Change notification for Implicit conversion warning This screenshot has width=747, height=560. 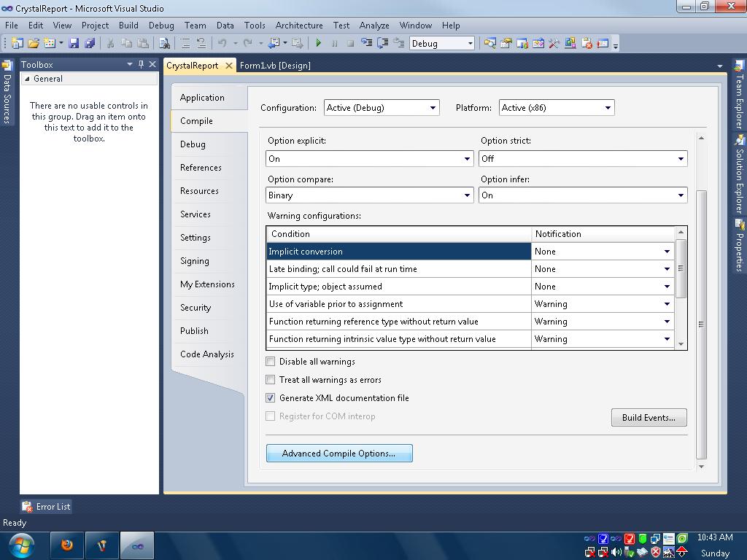coord(666,251)
